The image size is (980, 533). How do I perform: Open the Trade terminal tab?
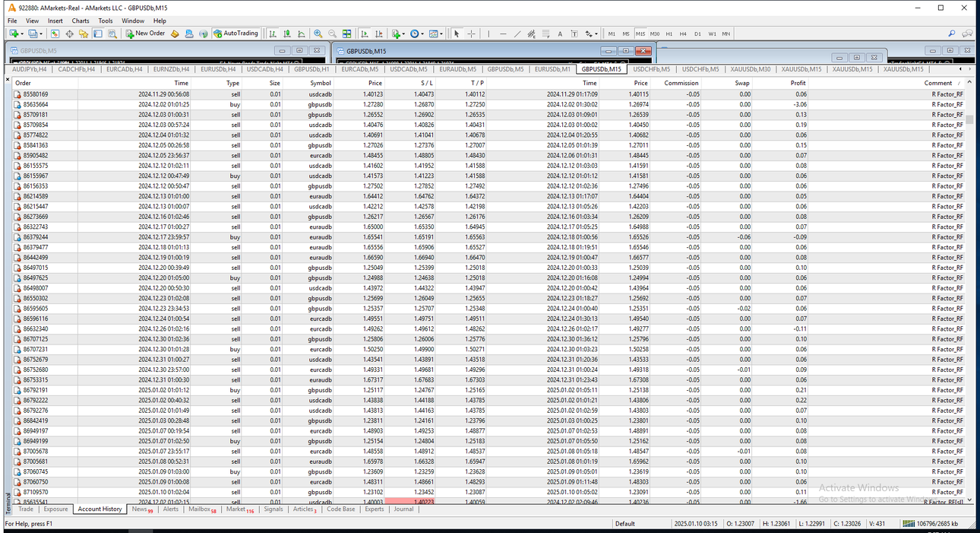[x=26, y=509]
